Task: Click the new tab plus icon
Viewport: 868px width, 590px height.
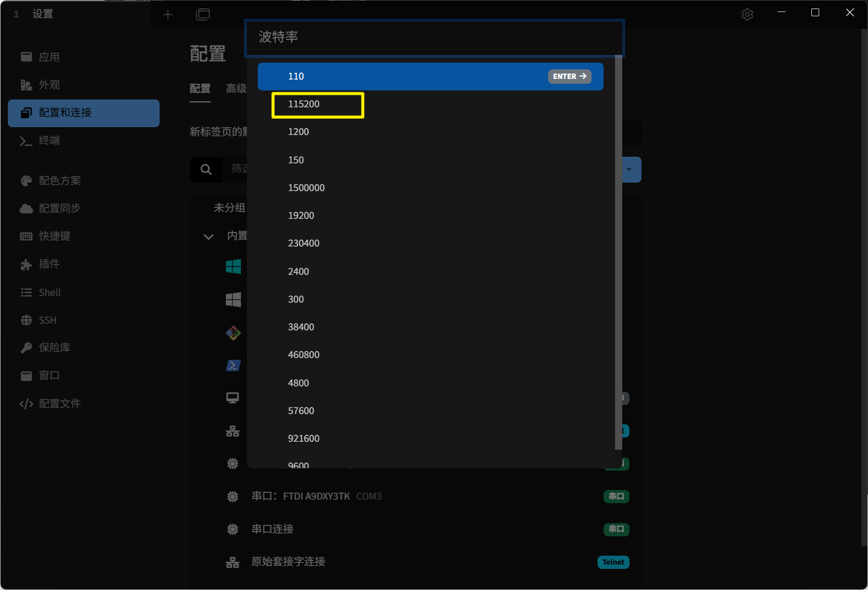Action: pyautogui.click(x=167, y=14)
